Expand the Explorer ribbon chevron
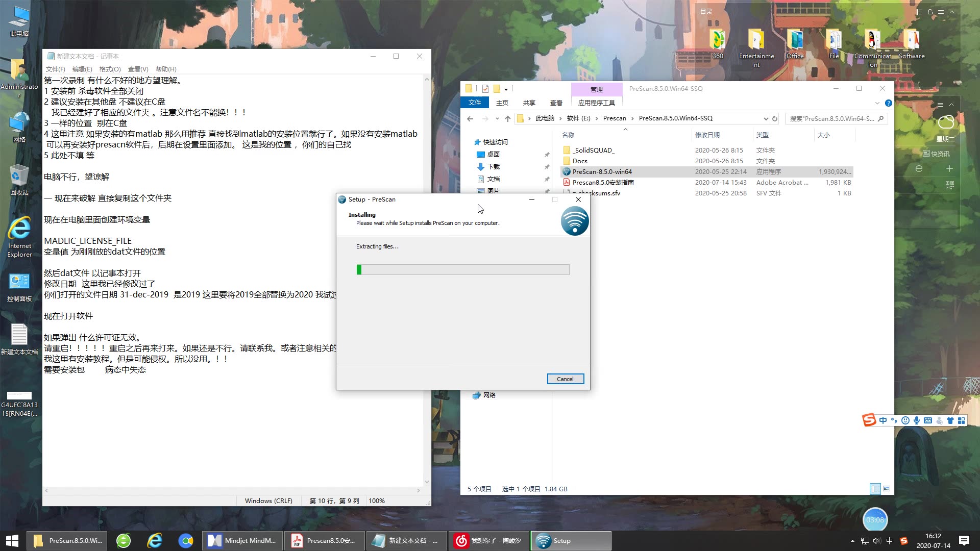This screenshot has width=980, height=551. (x=877, y=103)
